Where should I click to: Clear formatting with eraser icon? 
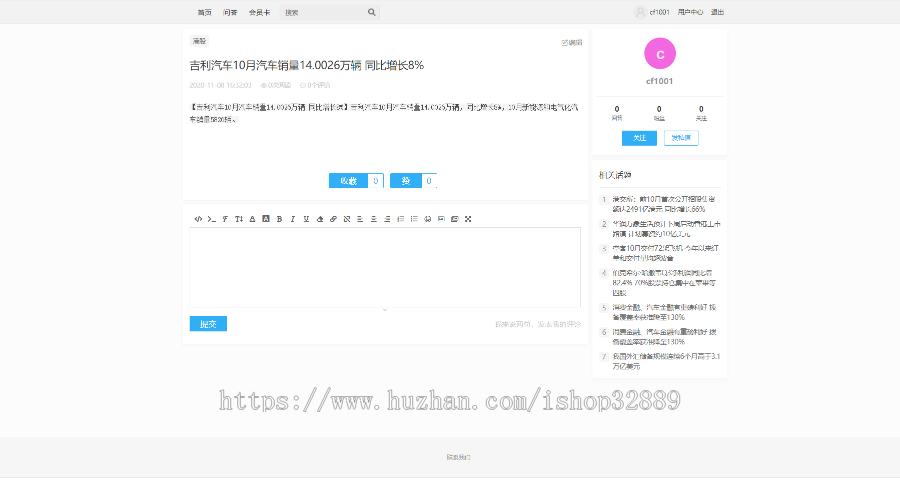[x=320, y=219]
